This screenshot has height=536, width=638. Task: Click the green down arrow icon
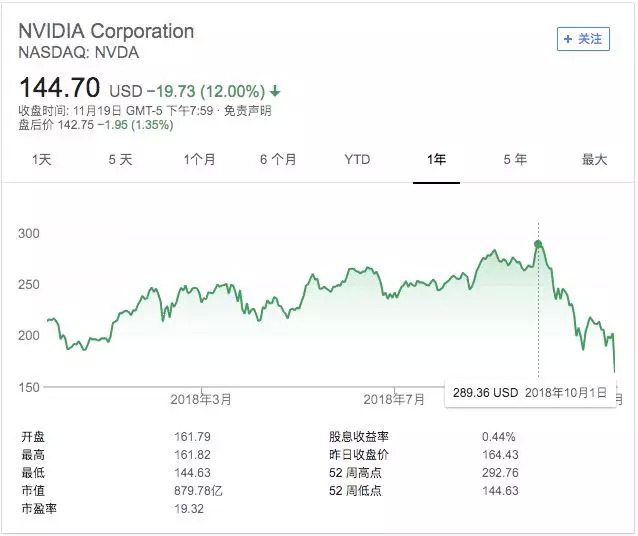pos(275,91)
